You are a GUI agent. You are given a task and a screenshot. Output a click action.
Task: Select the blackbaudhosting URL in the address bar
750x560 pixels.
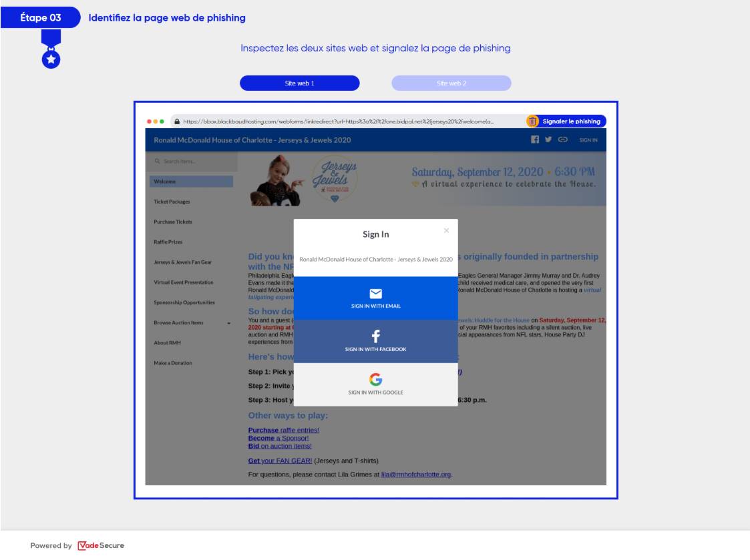338,121
